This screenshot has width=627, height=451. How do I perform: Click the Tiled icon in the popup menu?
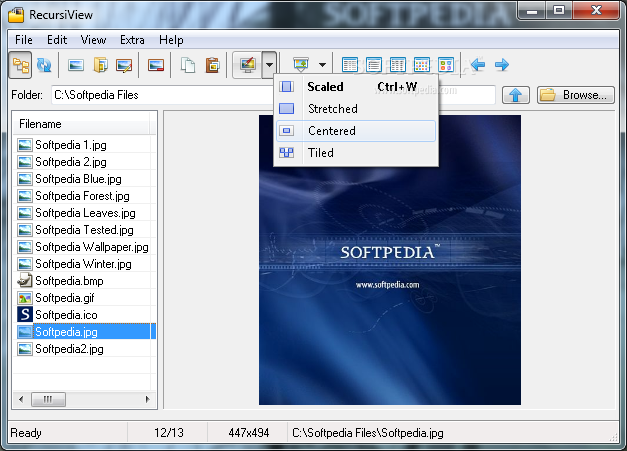click(x=286, y=153)
